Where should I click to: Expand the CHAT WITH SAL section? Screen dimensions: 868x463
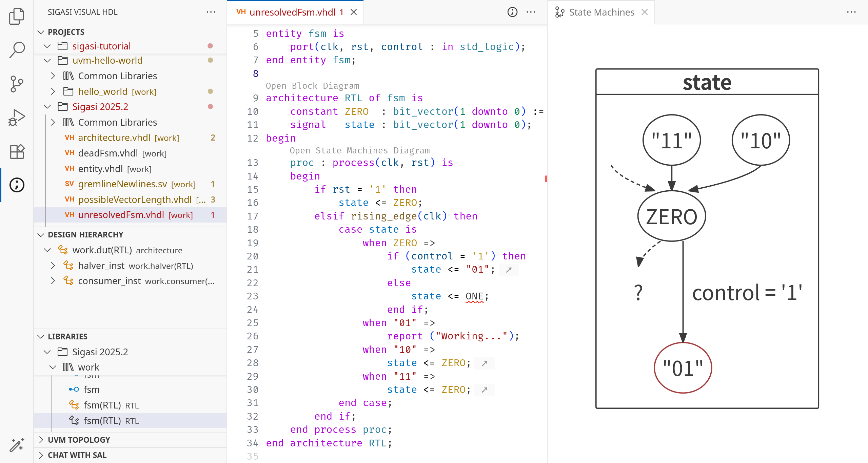(41, 455)
